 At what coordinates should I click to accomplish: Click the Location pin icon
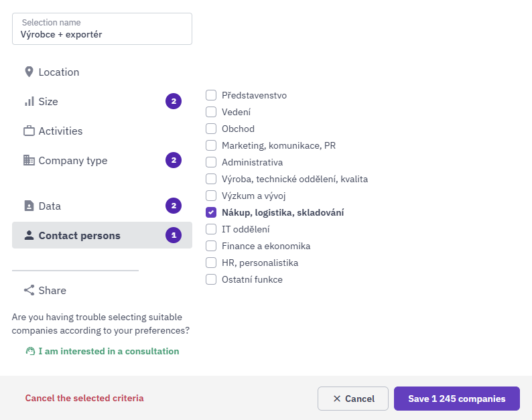(x=29, y=72)
